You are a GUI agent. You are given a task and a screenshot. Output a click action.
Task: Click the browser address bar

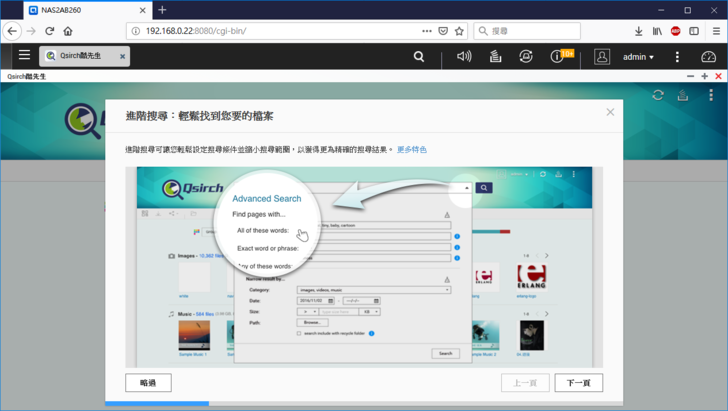tap(280, 31)
